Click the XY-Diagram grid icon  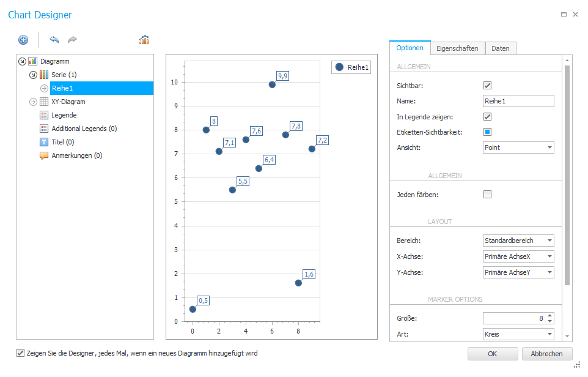click(44, 102)
